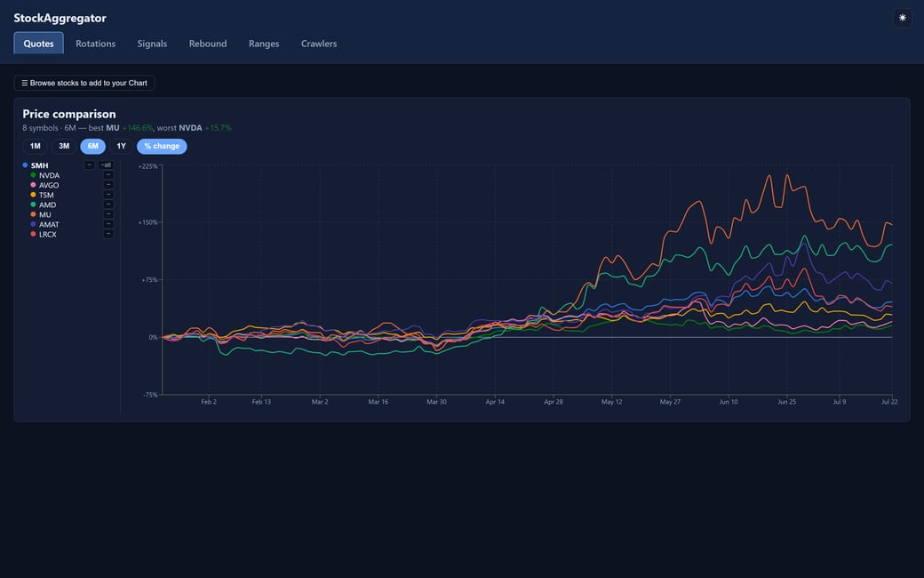Open the Crawlers tab
The width and height of the screenshot is (924, 578).
point(319,44)
